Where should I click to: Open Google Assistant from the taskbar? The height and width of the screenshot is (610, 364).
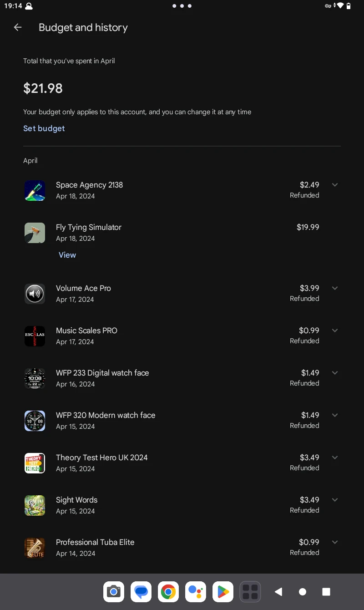pyautogui.click(x=195, y=592)
